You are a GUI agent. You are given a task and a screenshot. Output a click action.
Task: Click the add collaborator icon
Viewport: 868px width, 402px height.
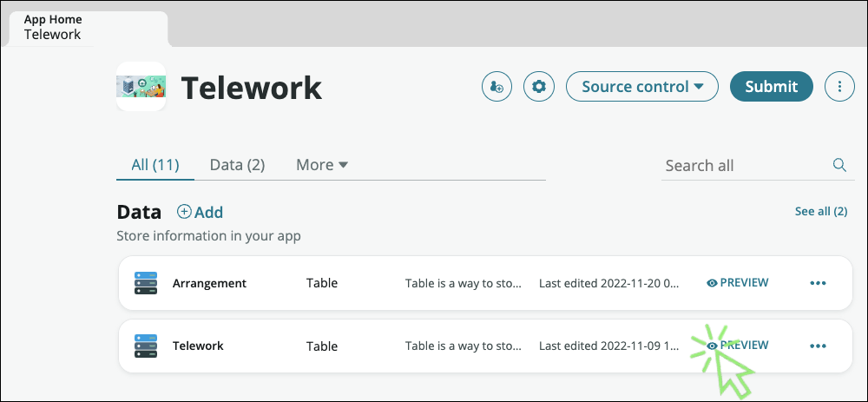[496, 87]
